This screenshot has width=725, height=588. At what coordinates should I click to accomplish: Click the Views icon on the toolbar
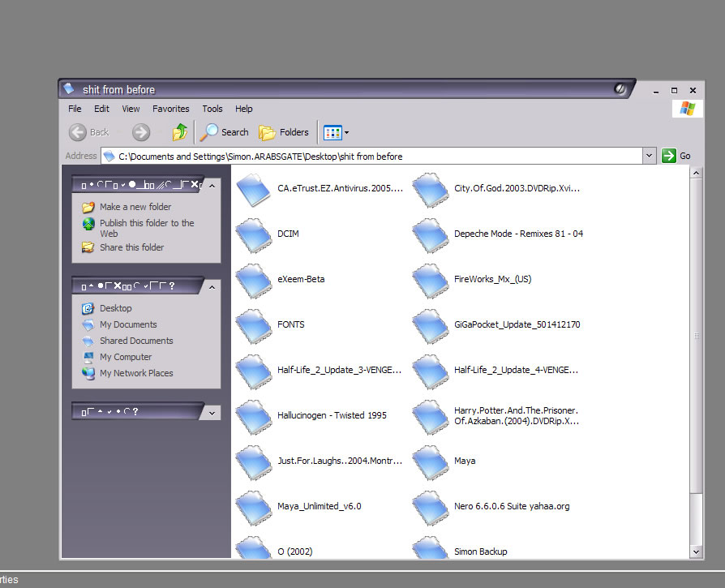[x=332, y=132]
